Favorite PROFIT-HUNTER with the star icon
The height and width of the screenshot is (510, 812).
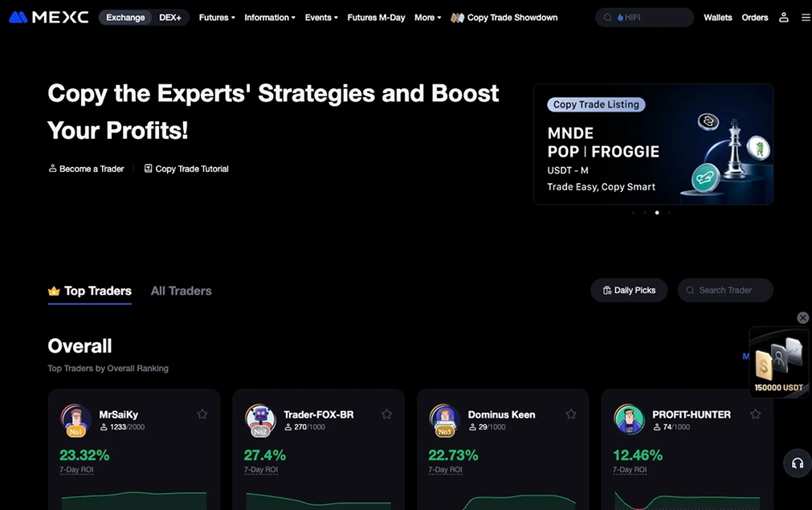[x=755, y=414]
